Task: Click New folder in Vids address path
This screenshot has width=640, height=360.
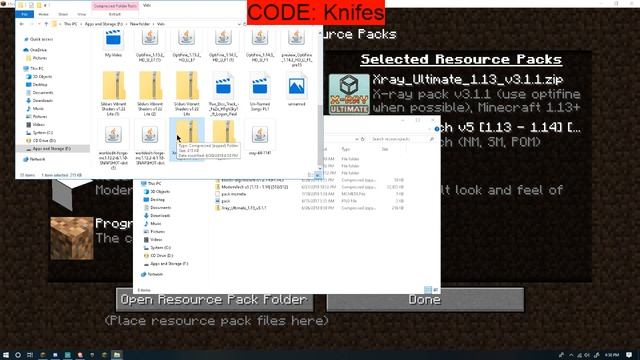Action: pyautogui.click(x=140, y=24)
